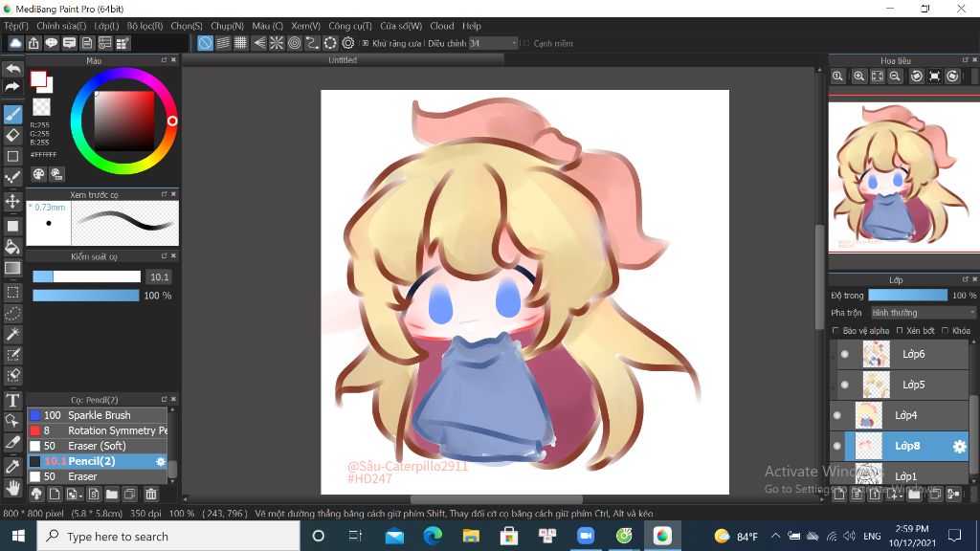
Task: Open the Xem(V) menu
Action: pyautogui.click(x=305, y=26)
